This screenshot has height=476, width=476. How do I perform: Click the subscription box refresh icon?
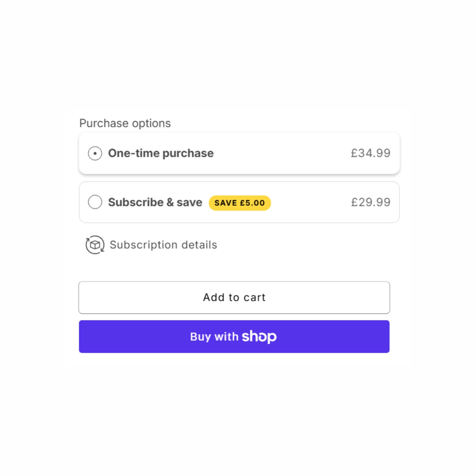point(95,245)
